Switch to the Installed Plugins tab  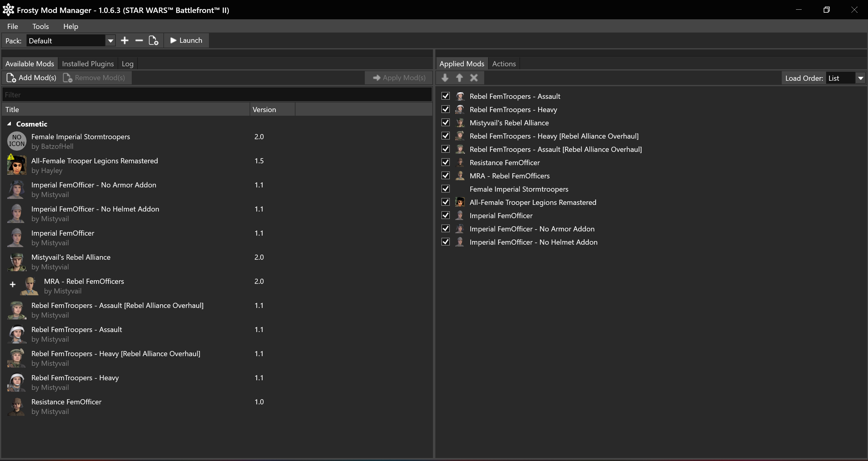88,64
